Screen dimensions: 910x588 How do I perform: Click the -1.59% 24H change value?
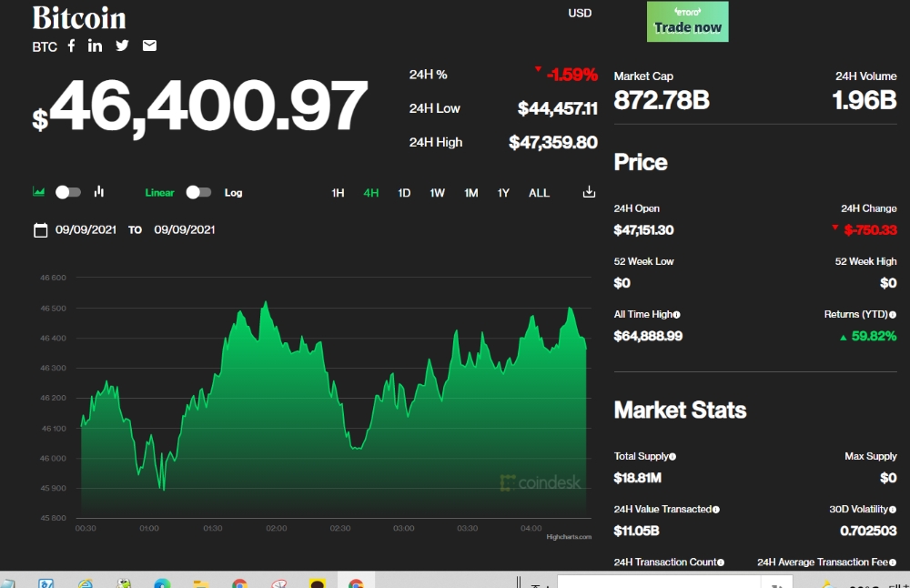[571, 75]
